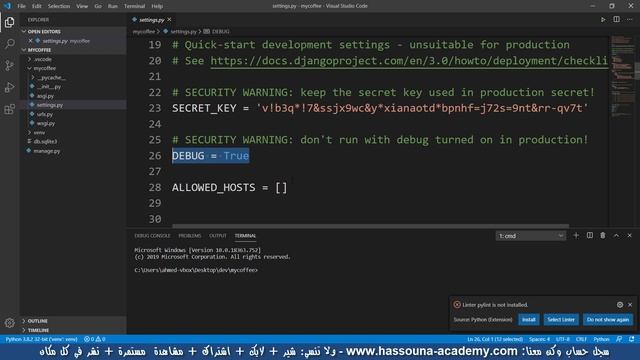
Task: Open the Run and Debug view
Action: [x=9, y=87]
